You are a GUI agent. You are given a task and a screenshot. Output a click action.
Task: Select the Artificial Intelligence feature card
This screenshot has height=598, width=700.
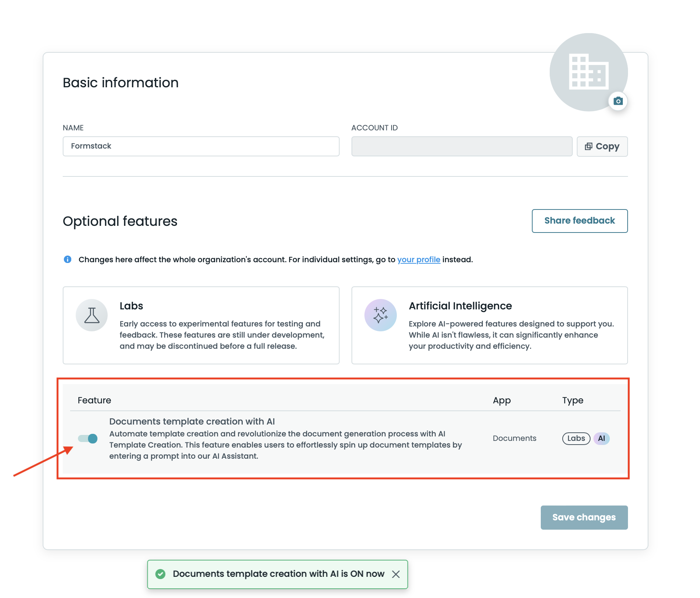490,325
